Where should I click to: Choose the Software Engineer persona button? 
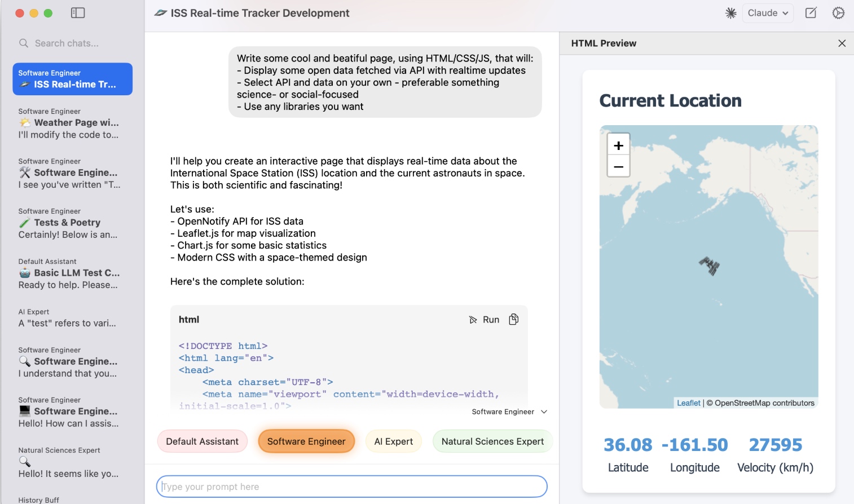click(x=306, y=441)
